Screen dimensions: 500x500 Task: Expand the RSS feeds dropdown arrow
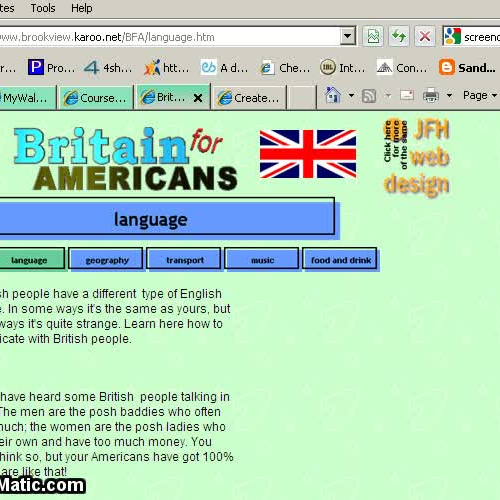click(x=388, y=96)
